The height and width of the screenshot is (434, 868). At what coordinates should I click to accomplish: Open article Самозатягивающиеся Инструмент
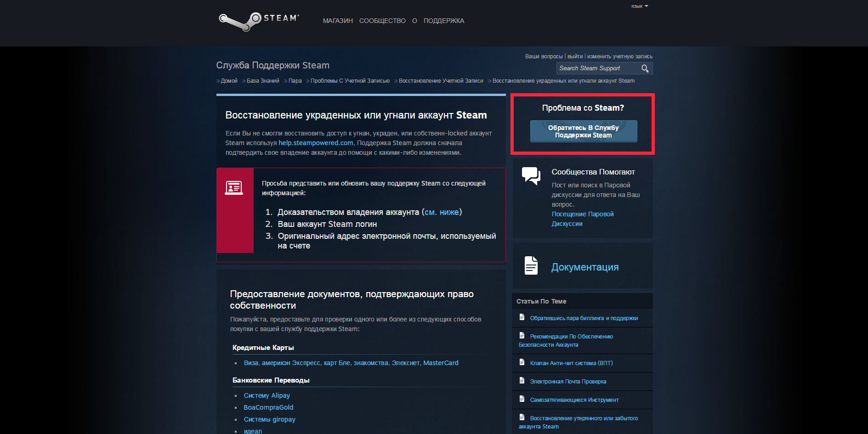coord(574,400)
